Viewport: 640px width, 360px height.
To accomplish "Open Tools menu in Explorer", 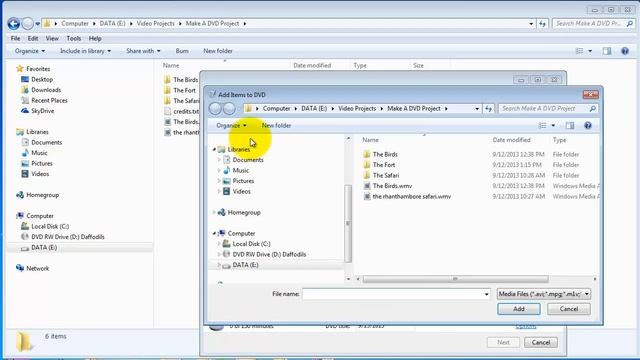I will 73,38.
